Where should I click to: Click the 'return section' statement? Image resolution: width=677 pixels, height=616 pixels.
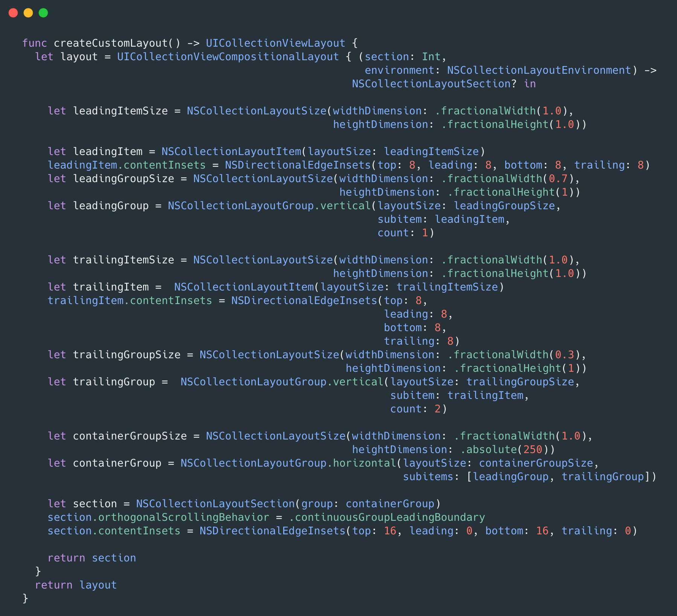[91, 558]
